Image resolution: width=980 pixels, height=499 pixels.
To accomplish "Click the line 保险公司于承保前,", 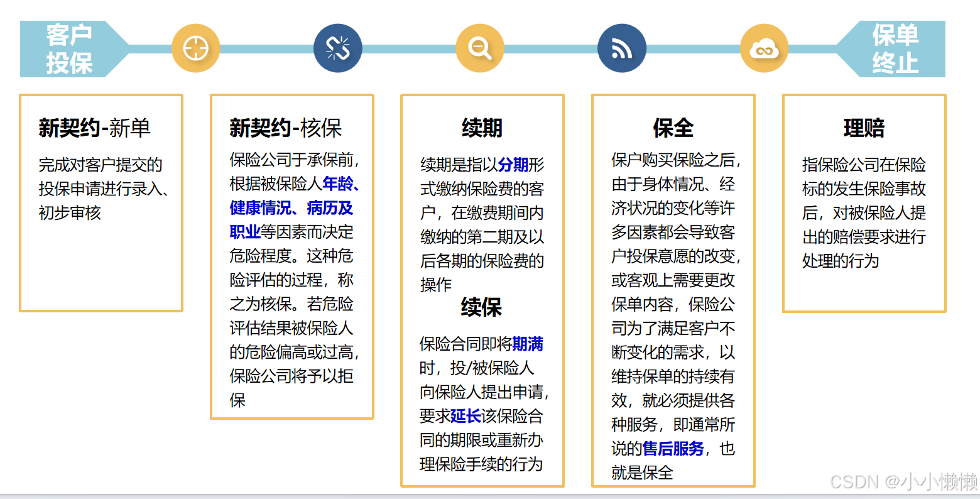I will point(295,160).
